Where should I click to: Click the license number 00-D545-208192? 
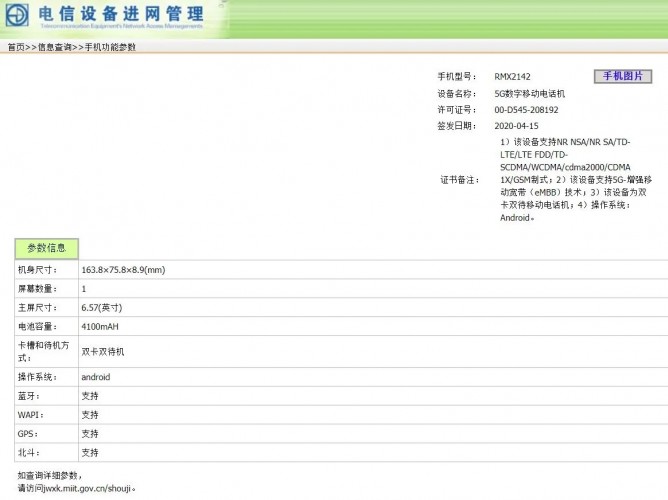pyautogui.click(x=526, y=110)
